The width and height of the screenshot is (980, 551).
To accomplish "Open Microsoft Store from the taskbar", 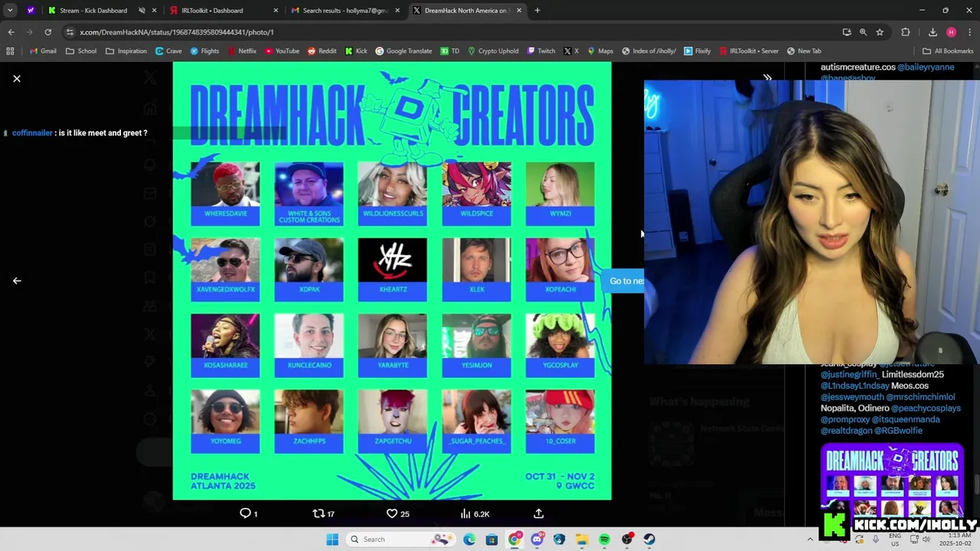I will pyautogui.click(x=492, y=540).
